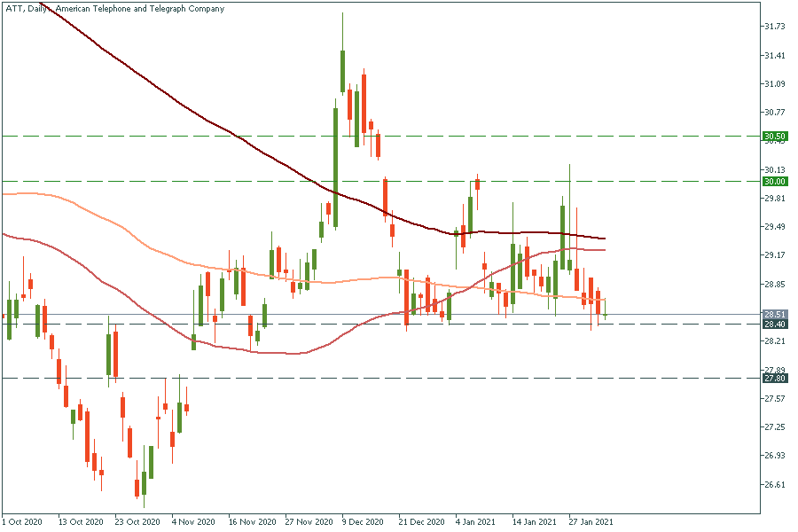This screenshot has width=798, height=532.
Task: Click the tallest green candlestick at chart peak
Action: click(342, 71)
